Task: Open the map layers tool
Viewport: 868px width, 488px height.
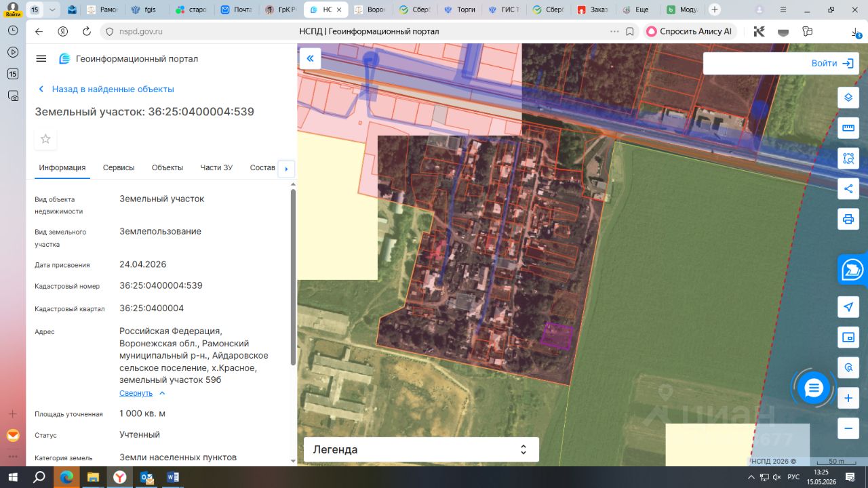Action: pos(848,98)
